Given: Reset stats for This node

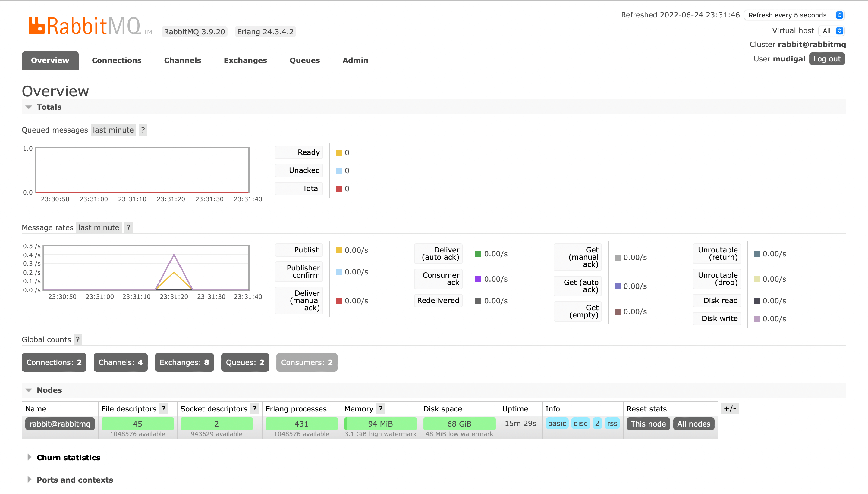Looking at the screenshot, I should (x=648, y=424).
